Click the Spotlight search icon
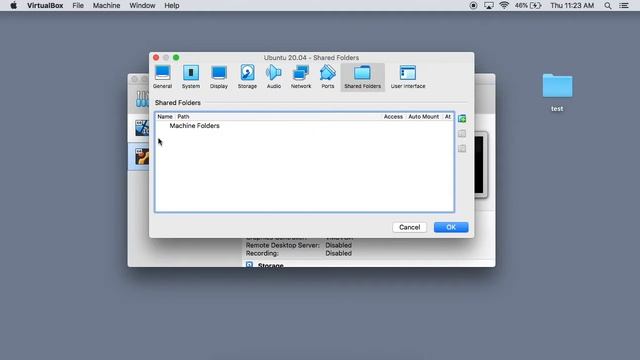 (608, 6)
